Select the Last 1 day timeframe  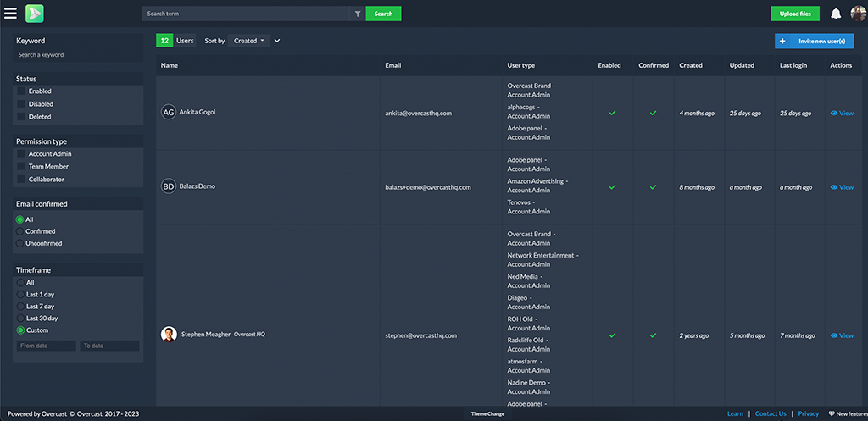point(20,294)
